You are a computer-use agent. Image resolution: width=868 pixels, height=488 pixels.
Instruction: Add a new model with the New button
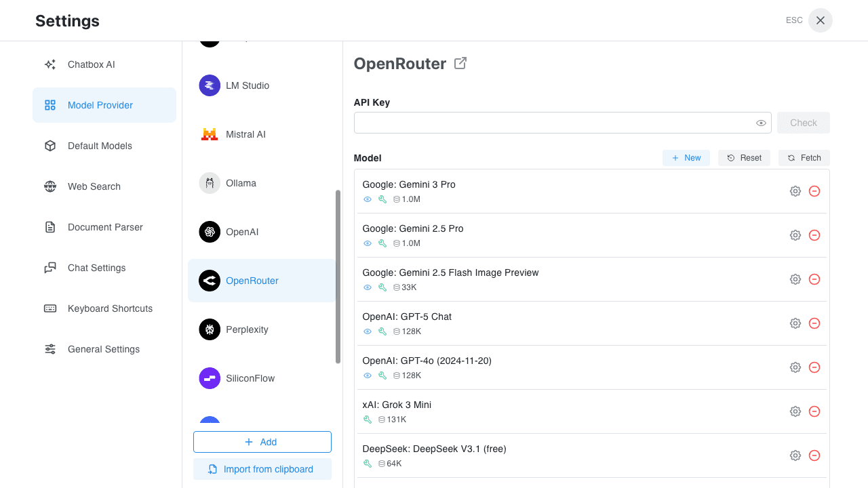click(686, 157)
